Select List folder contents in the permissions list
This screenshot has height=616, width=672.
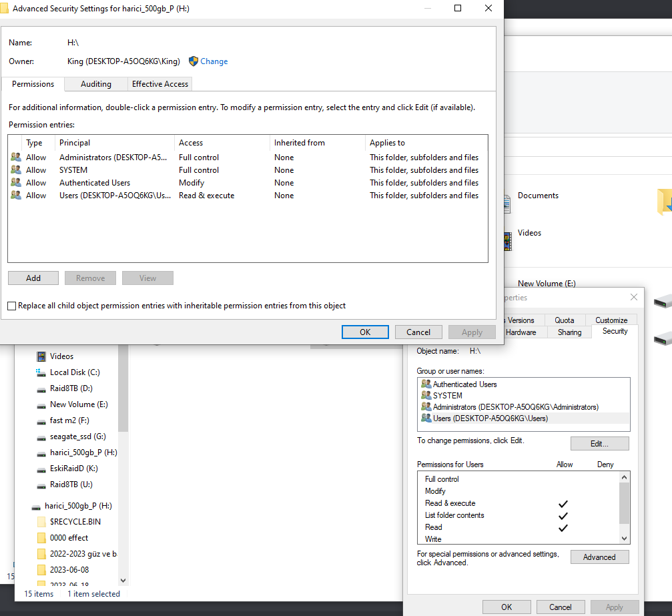(x=519, y=515)
